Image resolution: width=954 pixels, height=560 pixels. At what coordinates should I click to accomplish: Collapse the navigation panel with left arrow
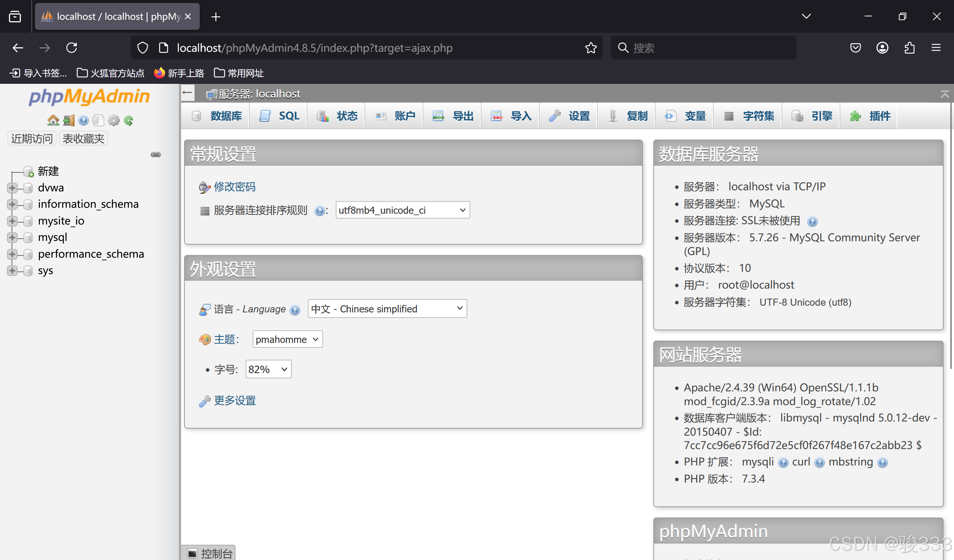tap(187, 93)
